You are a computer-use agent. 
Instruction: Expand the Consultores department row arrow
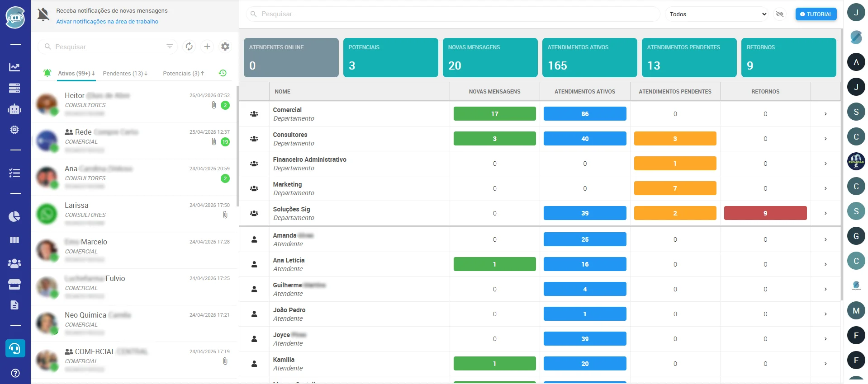pyautogui.click(x=825, y=139)
